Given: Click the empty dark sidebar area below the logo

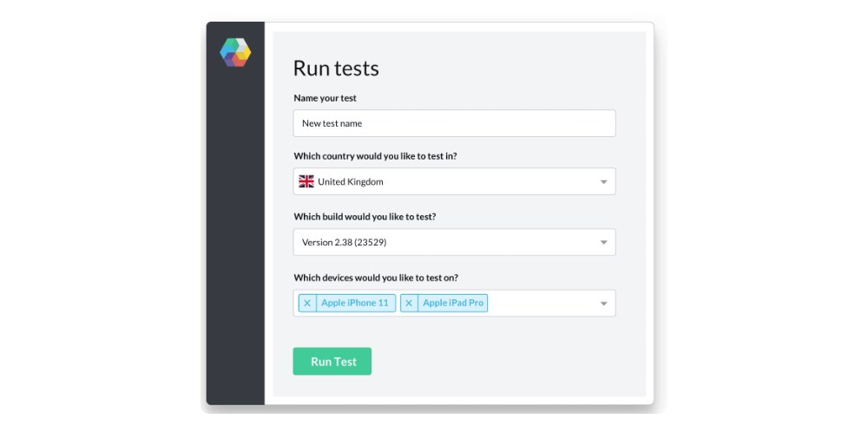Looking at the screenshot, I should (x=235, y=243).
